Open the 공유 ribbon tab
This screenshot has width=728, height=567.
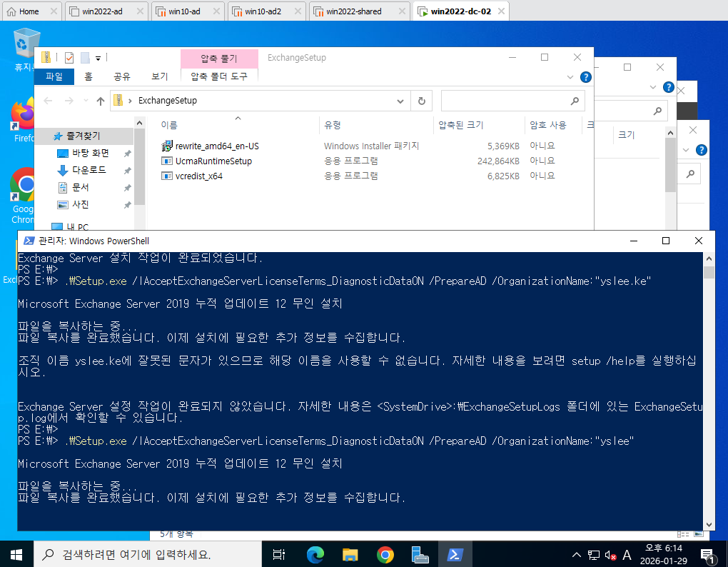[x=121, y=76]
